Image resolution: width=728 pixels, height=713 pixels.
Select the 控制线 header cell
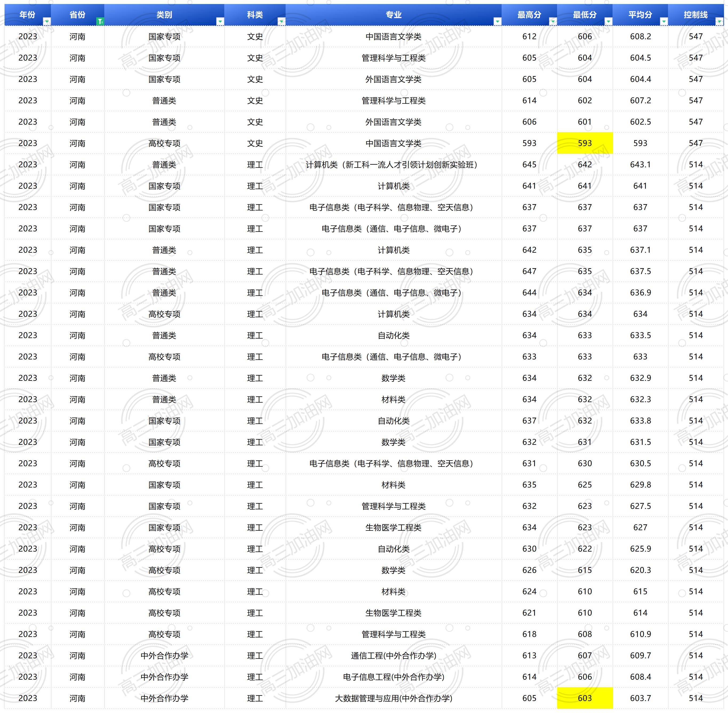tap(695, 15)
